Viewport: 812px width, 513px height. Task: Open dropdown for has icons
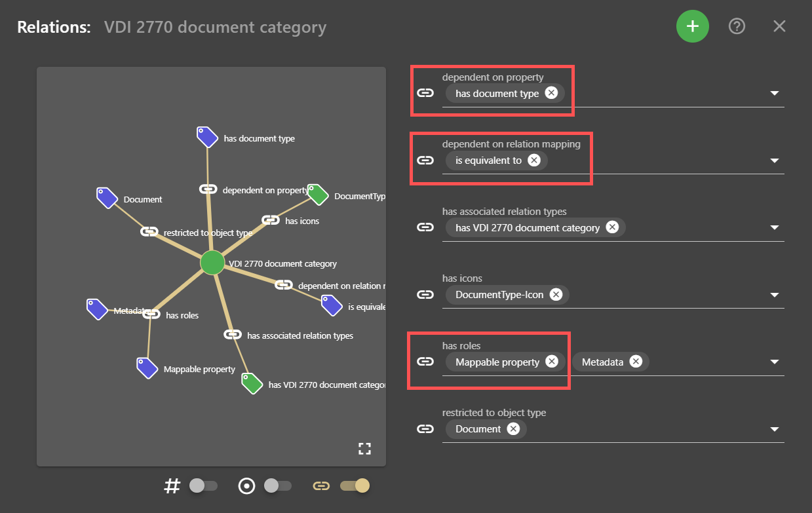775,295
